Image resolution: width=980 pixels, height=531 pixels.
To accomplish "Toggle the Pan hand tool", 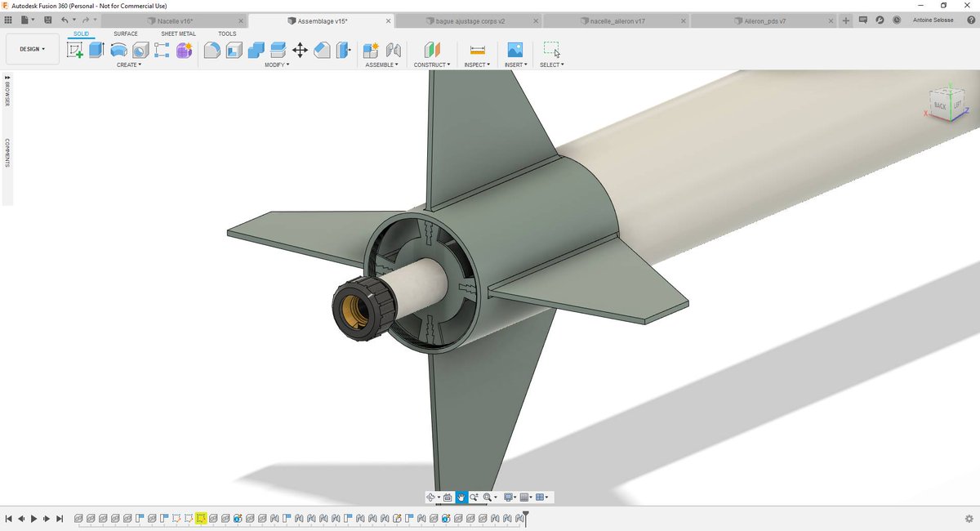I will tap(461, 497).
